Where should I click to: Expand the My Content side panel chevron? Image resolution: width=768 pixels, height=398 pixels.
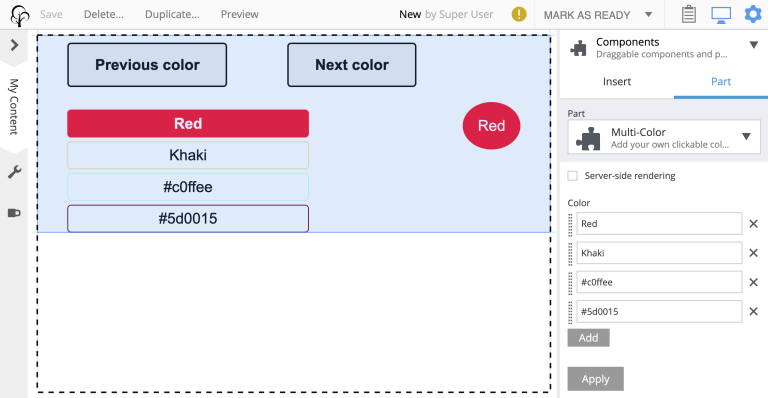coord(14,45)
